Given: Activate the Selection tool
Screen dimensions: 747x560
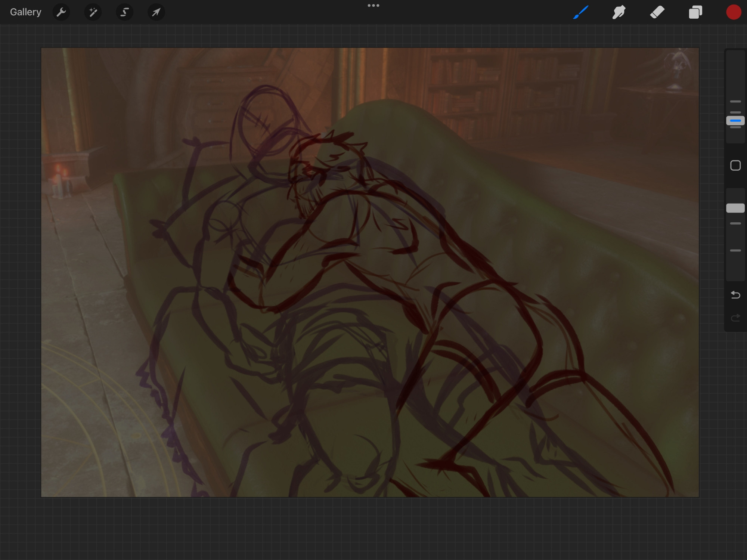Looking at the screenshot, I should [124, 12].
